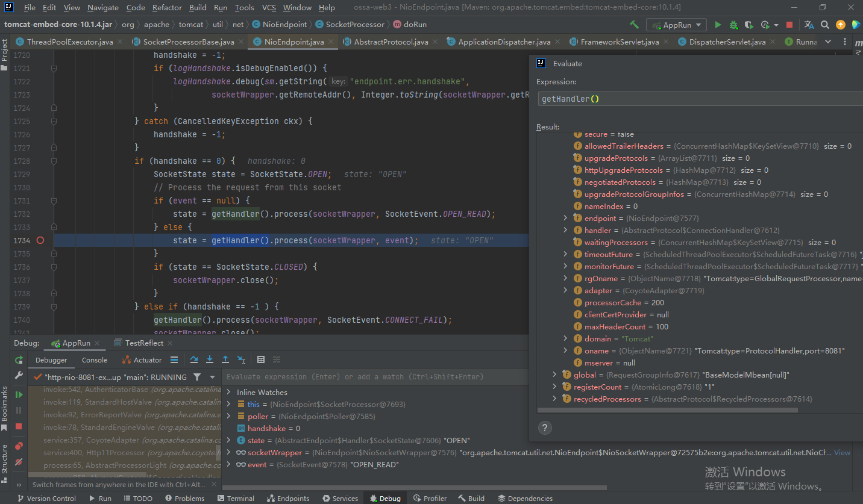Run AppRun with the green play icon
863x504 pixels.
click(x=718, y=25)
